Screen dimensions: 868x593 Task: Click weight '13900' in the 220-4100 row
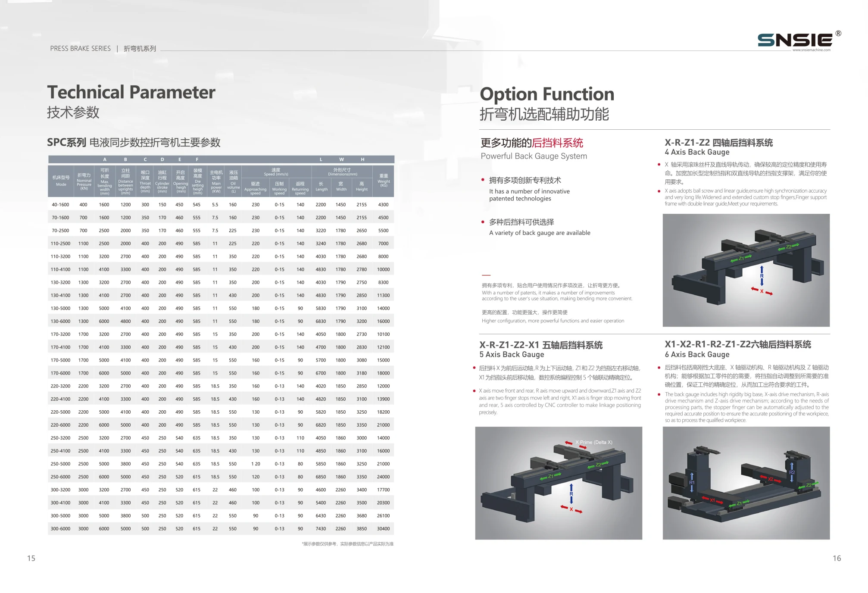pos(383,399)
